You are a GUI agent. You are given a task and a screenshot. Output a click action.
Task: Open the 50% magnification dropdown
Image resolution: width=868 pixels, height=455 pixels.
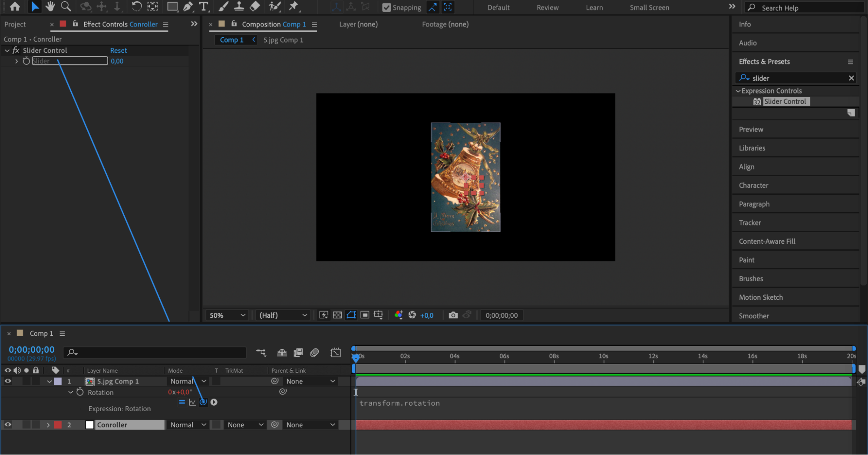coord(227,315)
